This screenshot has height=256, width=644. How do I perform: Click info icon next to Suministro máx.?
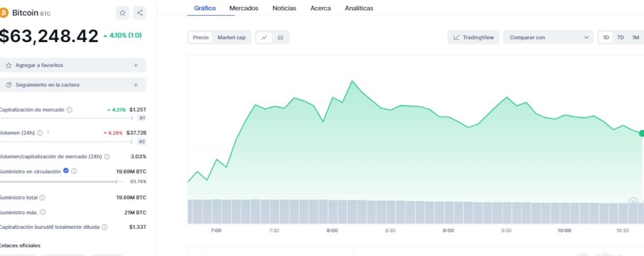pyautogui.click(x=43, y=213)
